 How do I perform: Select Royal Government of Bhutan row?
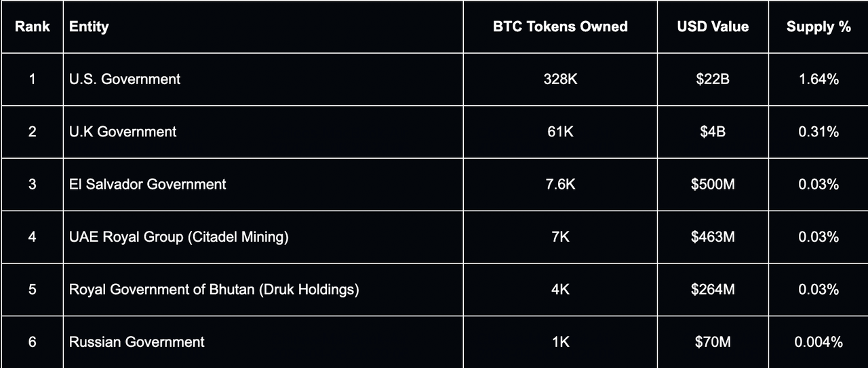pyautogui.click(x=214, y=289)
